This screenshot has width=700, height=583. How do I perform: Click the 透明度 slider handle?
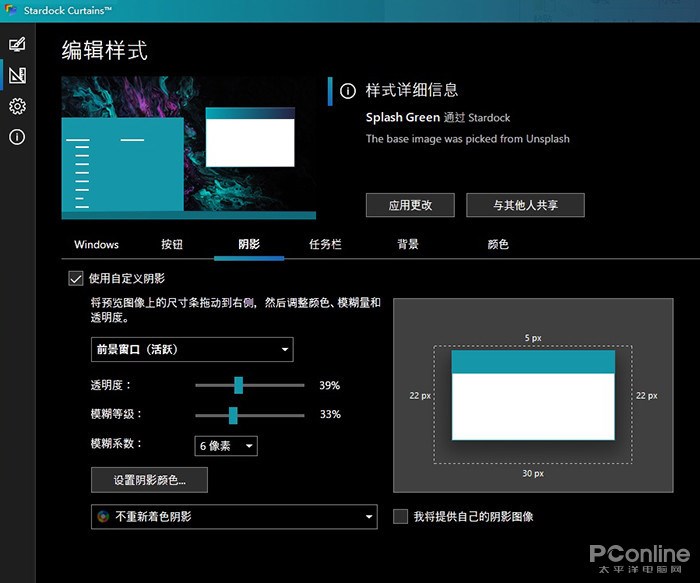pos(238,385)
